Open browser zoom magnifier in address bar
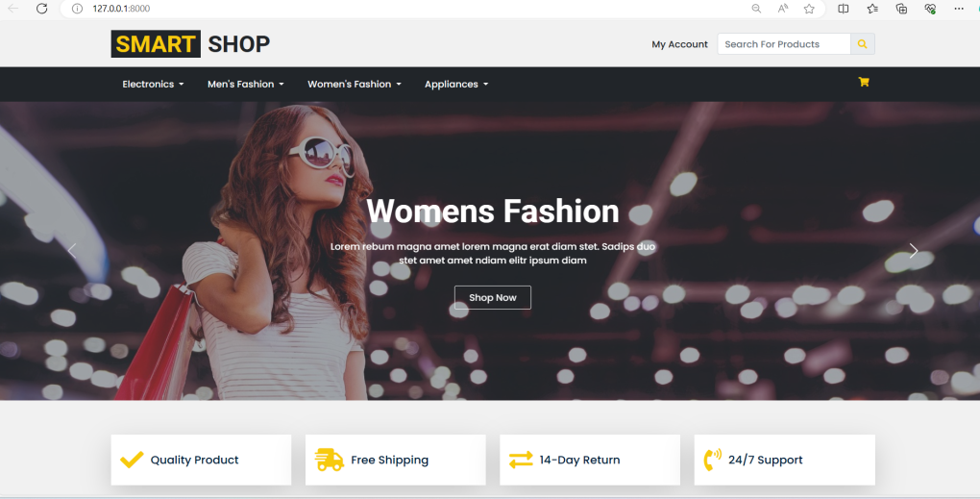The width and height of the screenshot is (980, 499). point(756,9)
